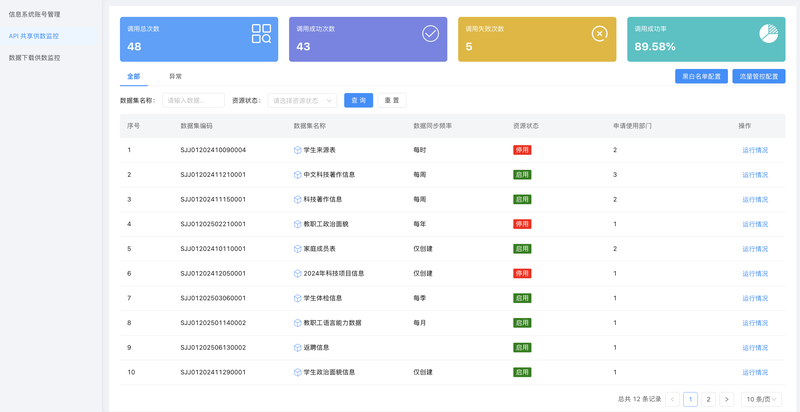Open 运行情况 link for 教职工政治面貌
The height and width of the screenshot is (412, 800).
click(755, 224)
